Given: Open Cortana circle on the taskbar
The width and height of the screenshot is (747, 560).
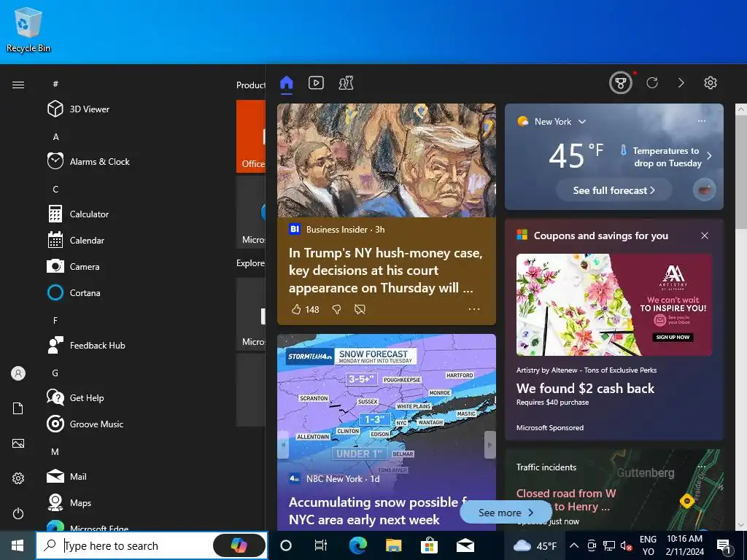Looking at the screenshot, I should tap(286, 545).
